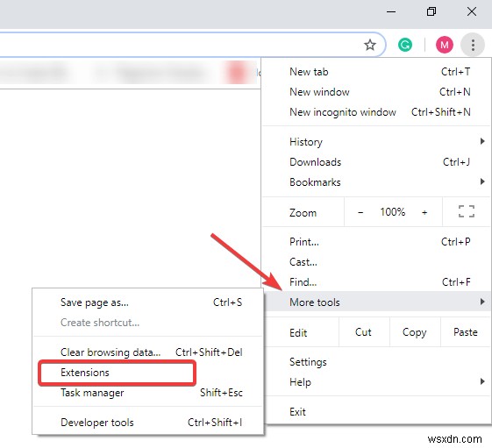Open Downloads from the menu
This screenshot has height=448, width=492.
376,162
